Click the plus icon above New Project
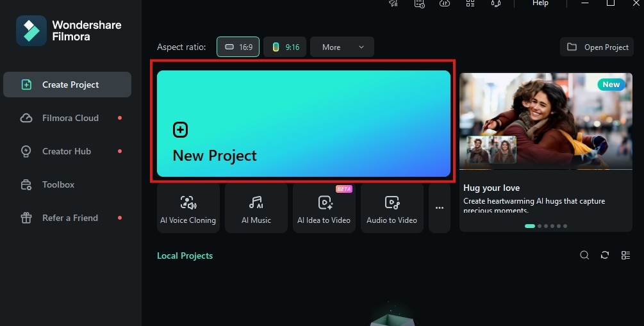This screenshot has width=644, height=326. pyautogui.click(x=180, y=130)
